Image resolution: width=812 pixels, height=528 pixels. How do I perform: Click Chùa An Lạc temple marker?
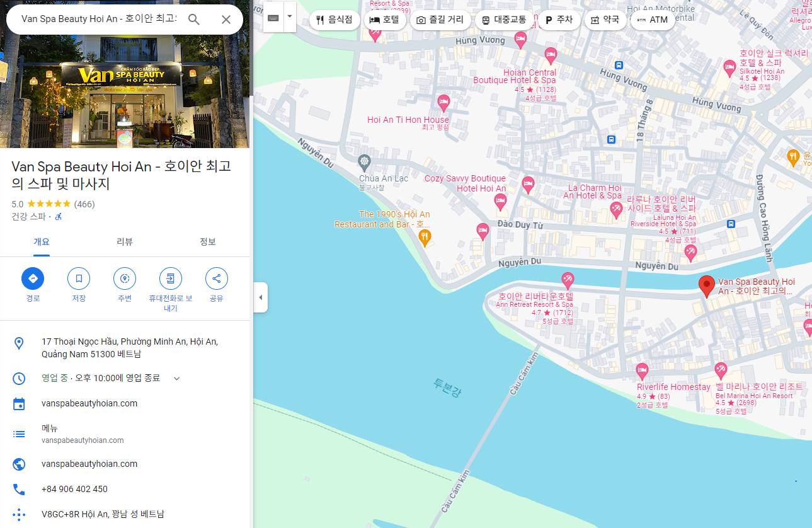(x=364, y=163)
